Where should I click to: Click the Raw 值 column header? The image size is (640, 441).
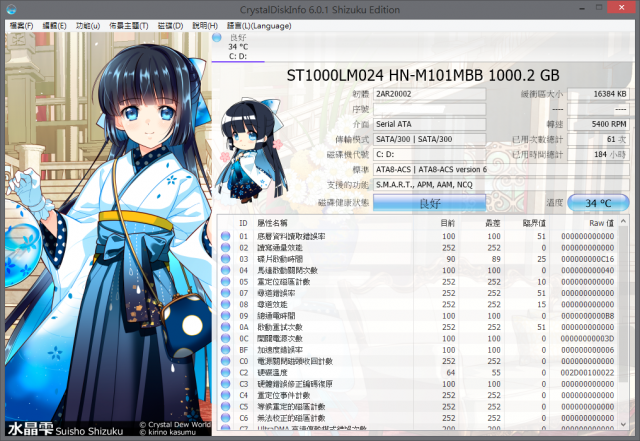(x=601, y=223)
